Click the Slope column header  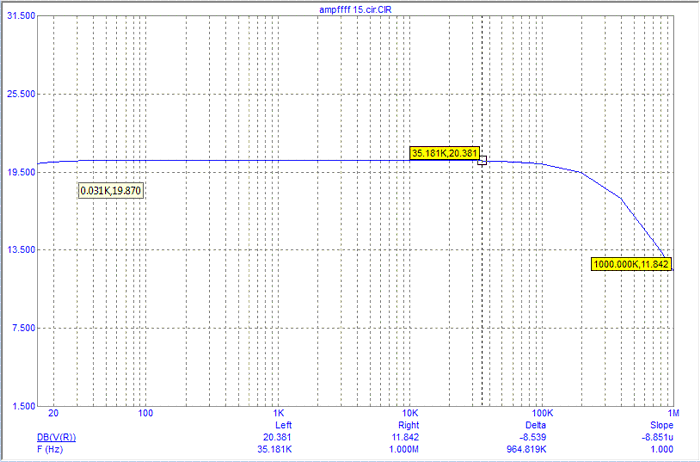(661, 425)
